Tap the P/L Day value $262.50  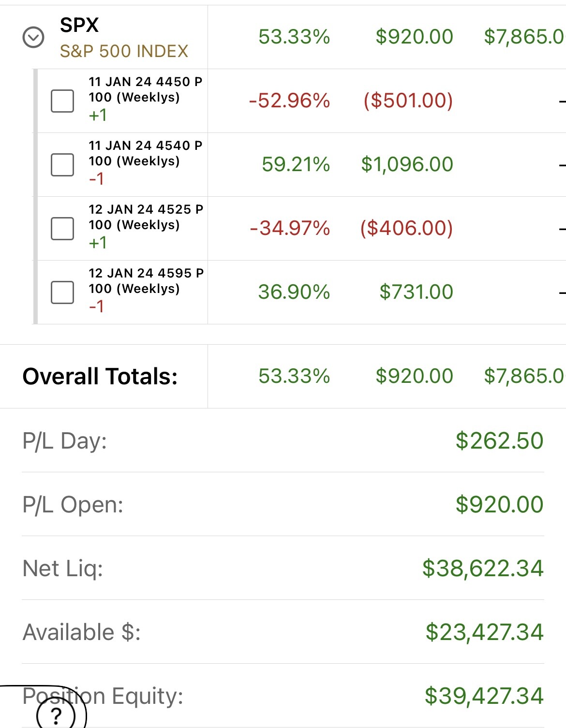click(499, 441)
